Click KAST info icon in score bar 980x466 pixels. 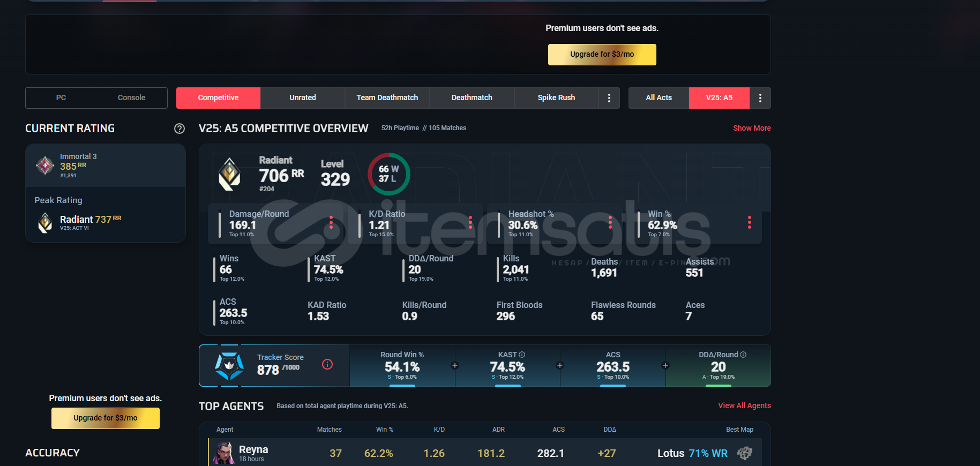click(522, 355)
